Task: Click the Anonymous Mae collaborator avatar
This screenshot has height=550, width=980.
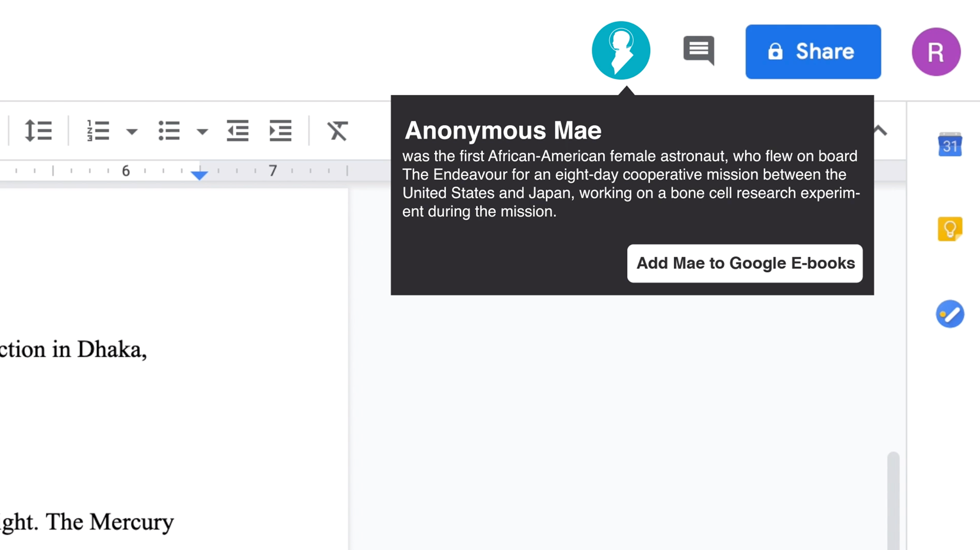Action: pos(621,51)
